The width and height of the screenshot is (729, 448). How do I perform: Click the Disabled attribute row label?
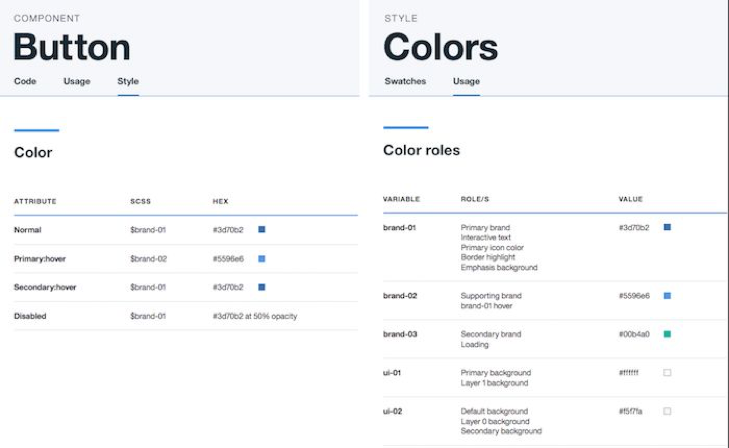pos(30,316)
